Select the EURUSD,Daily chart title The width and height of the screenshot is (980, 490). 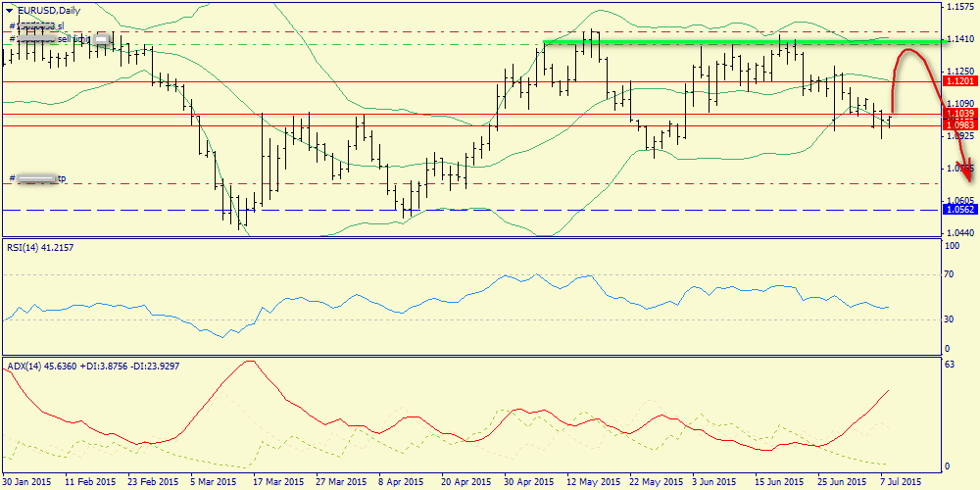(48, 10)
